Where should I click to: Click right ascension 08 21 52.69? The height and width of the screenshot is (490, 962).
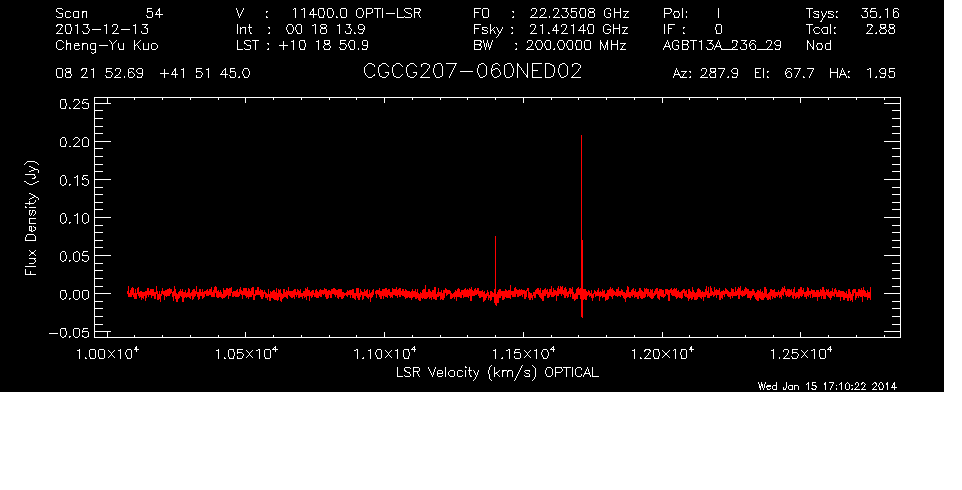(x=99, y=74)
